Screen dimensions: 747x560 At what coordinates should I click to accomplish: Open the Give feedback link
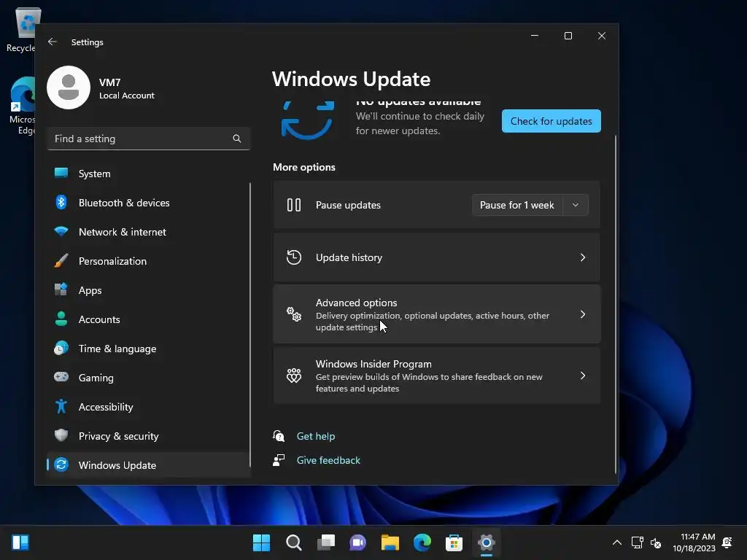pyautogui.click(x=328, y=460)
